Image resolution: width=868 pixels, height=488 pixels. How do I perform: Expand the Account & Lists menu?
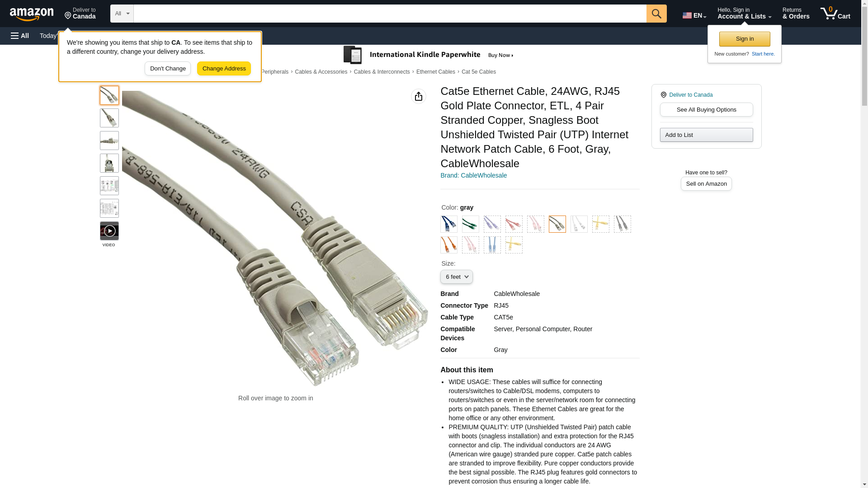click(x=744, y=14)
